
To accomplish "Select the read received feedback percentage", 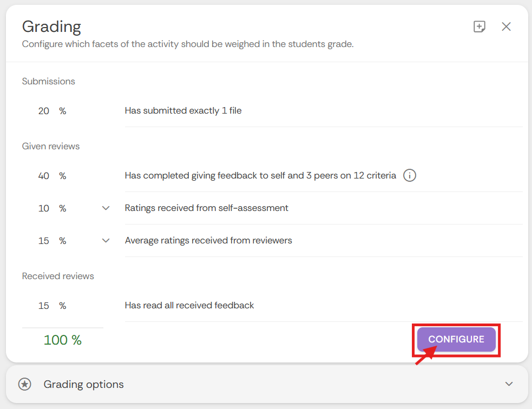I will coord(44,306).
